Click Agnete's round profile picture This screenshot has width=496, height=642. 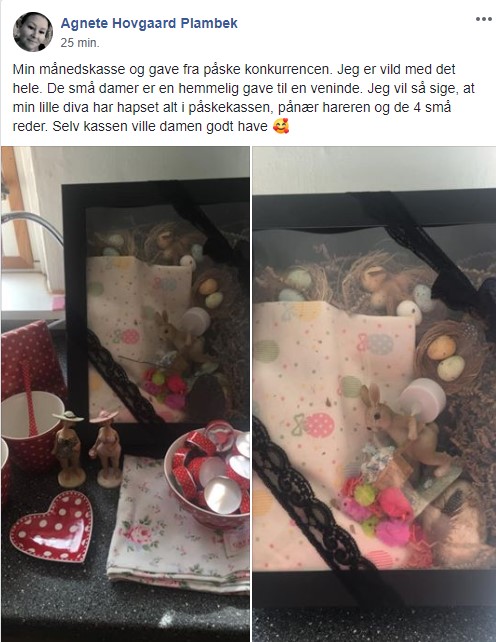click(x=33, y=32)
